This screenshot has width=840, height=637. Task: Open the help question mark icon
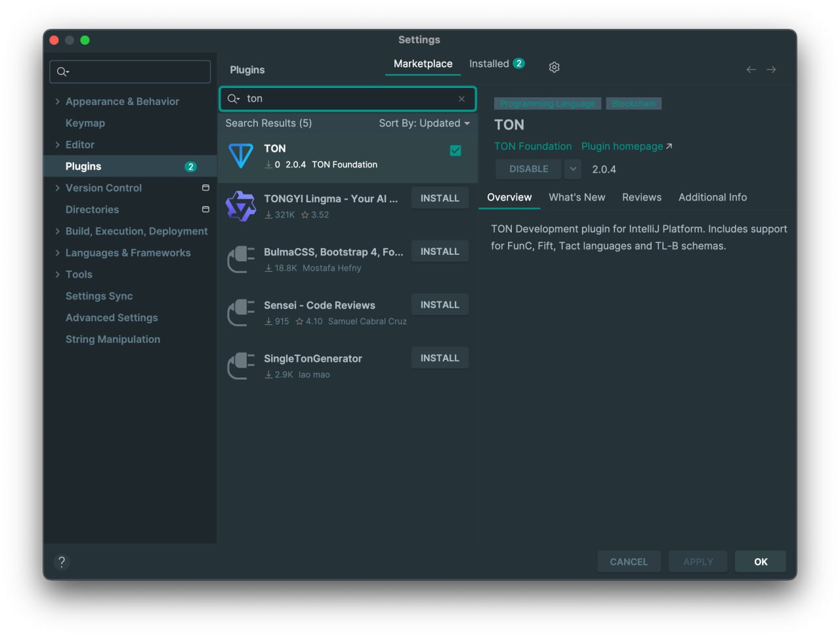point(62,561)
